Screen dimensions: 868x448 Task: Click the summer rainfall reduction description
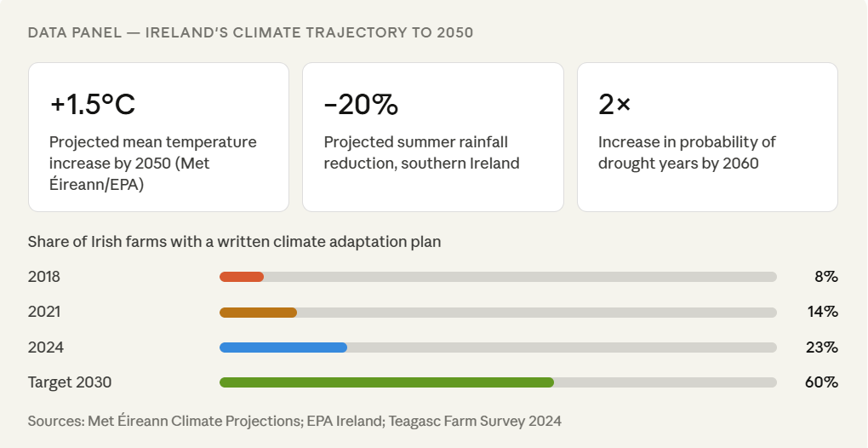421,152
